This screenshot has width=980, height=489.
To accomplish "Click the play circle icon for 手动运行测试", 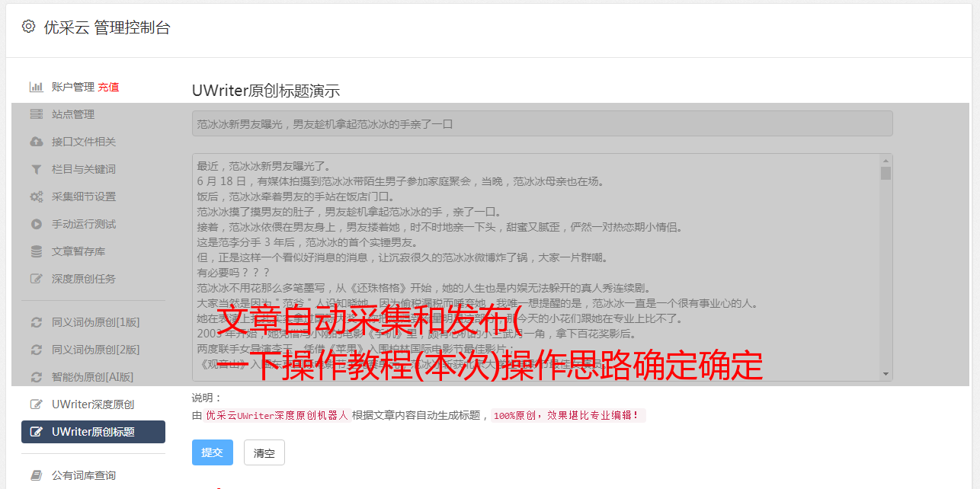I will pyautogui.click(x=36, y=224).
